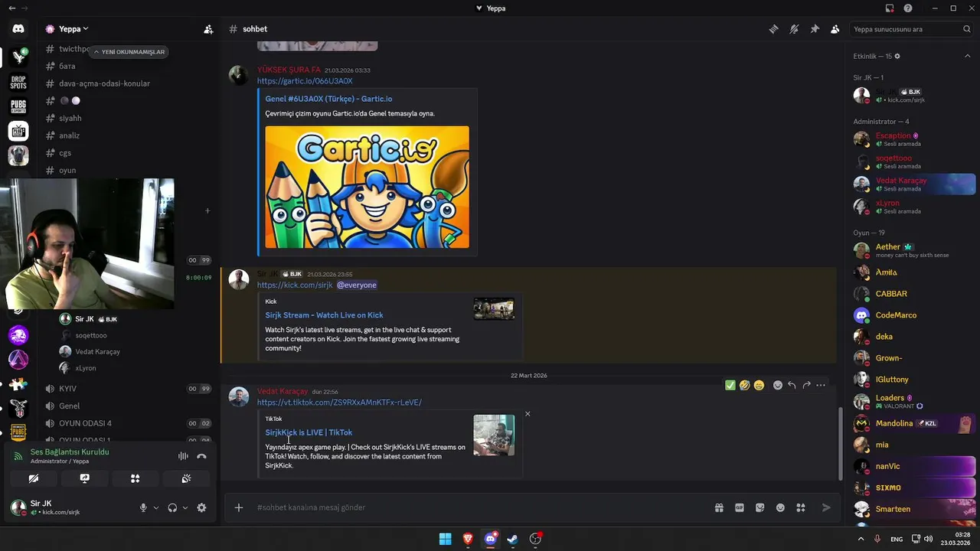The width and height of the screenshot is (980, 551).
Task: Click the invite people icon beside Yeppa
Action: pos(208,29)
